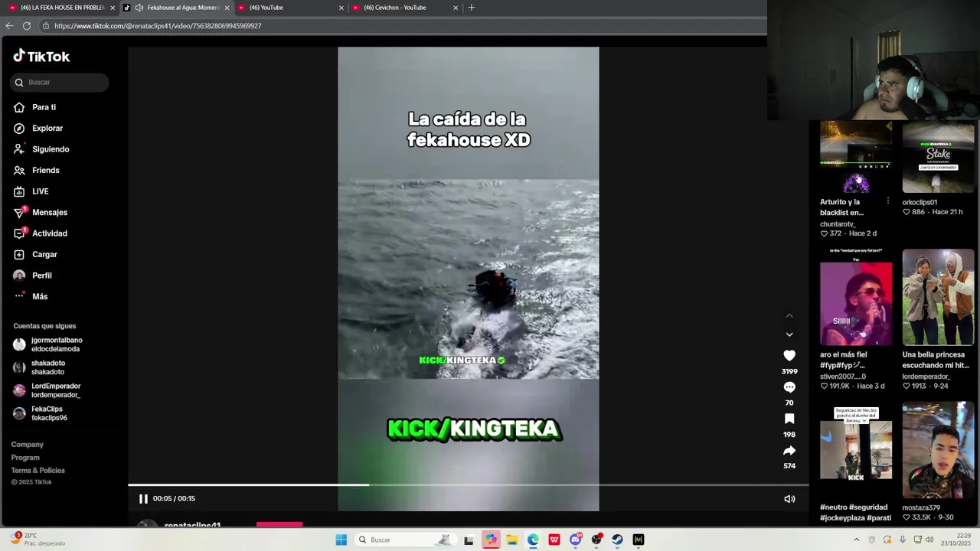Open Una bella princesa video thumbnail
The image size is (980, 551).
pos(938,297)
